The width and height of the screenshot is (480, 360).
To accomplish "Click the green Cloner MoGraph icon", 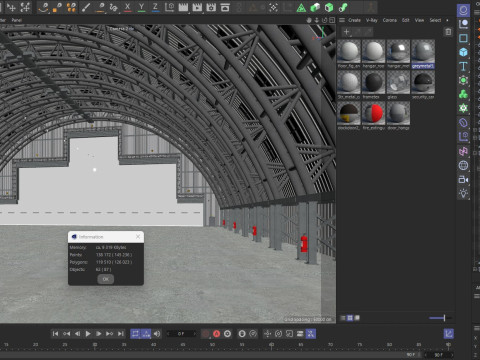I will tap(463, 94).
